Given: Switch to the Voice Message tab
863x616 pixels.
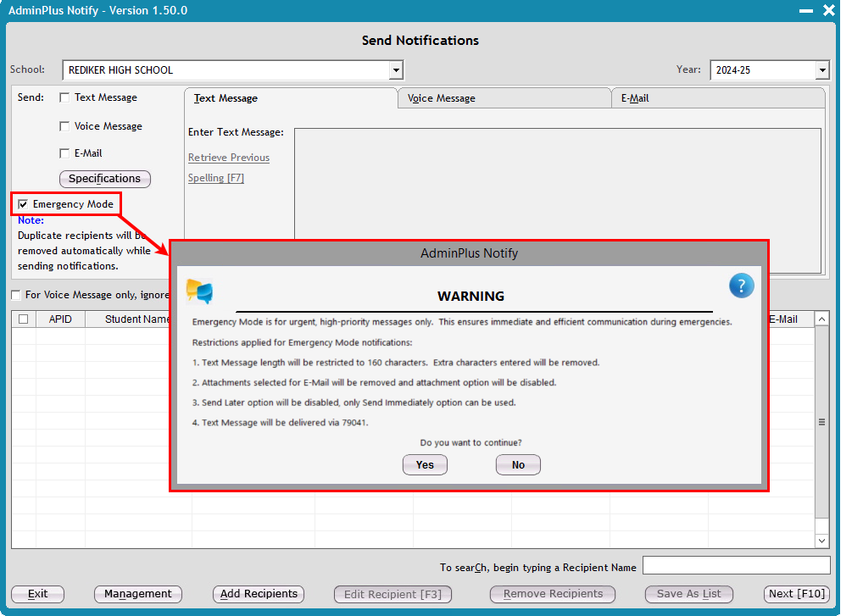Looking at the screenshot, I should pyautogui.click(x=504, y=98).
